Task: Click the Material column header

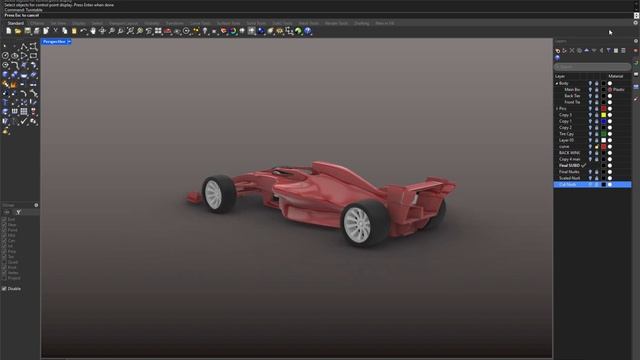Action: pos(616,76)
